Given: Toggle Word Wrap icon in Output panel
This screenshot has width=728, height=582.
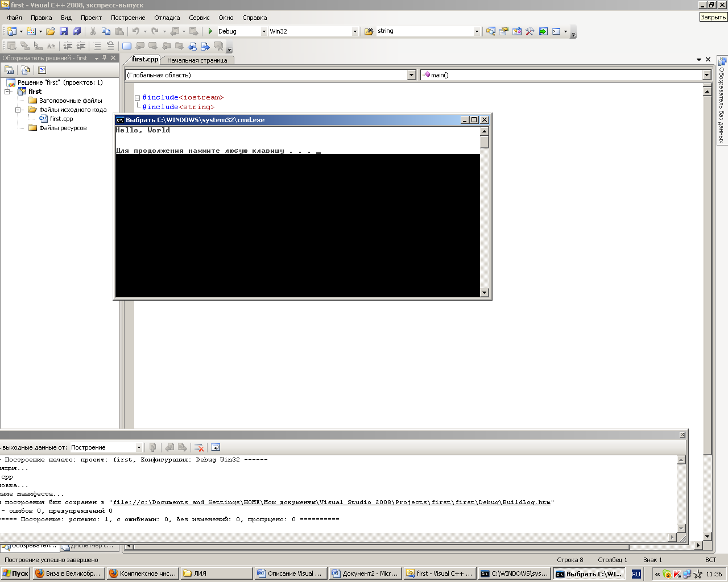Looking at the screenshot, I should [216, 447].
